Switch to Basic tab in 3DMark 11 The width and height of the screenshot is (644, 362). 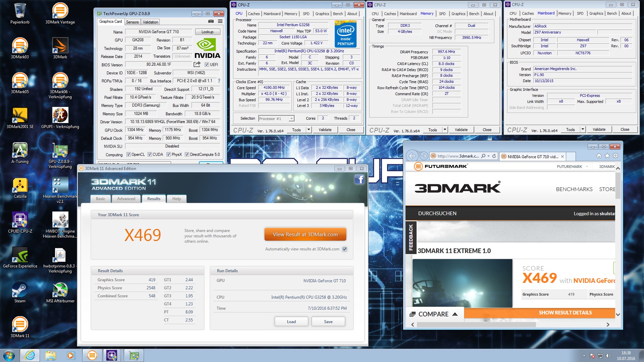(x=100, y=199)
